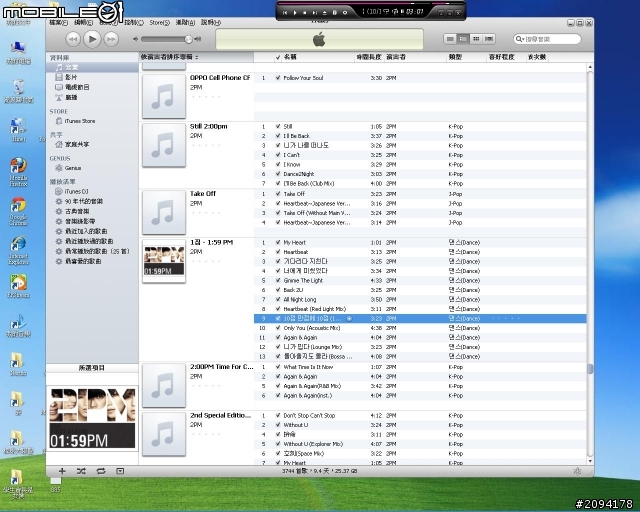Click the Genius atom icon in sidebar

pos(59,168)
